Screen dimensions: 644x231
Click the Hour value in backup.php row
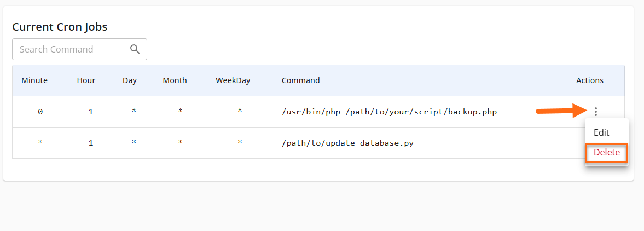pyautogui.click(x=91, y=112)
